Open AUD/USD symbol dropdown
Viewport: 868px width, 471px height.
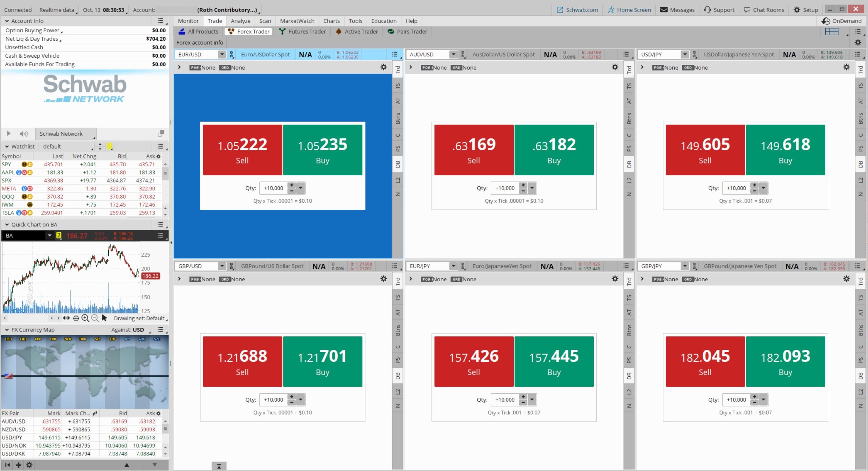coord(453,54)
